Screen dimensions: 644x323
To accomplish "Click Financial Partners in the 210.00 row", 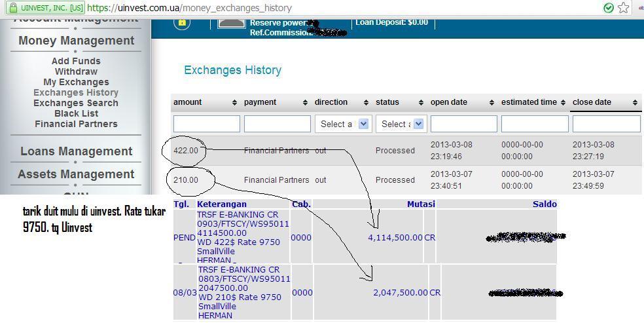I will pyautogui.click(x=276, y=180).
